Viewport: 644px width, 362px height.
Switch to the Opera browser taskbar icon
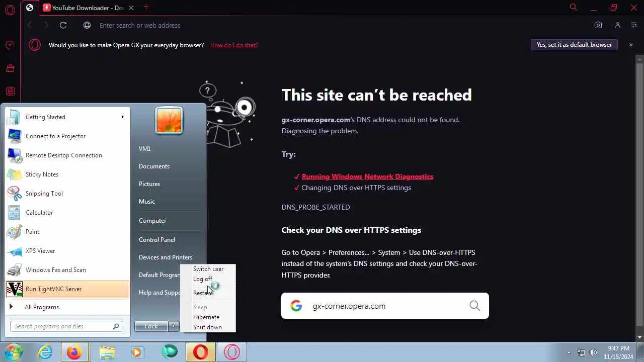[x=201, y=352]
